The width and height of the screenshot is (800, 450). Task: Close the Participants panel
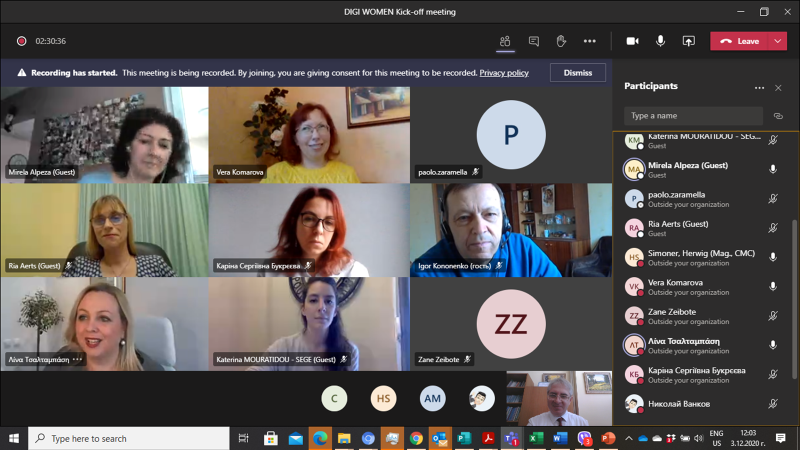778,88
